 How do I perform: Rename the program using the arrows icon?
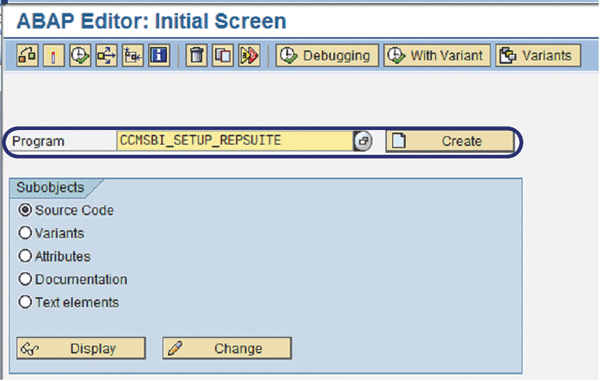(249, 55)
